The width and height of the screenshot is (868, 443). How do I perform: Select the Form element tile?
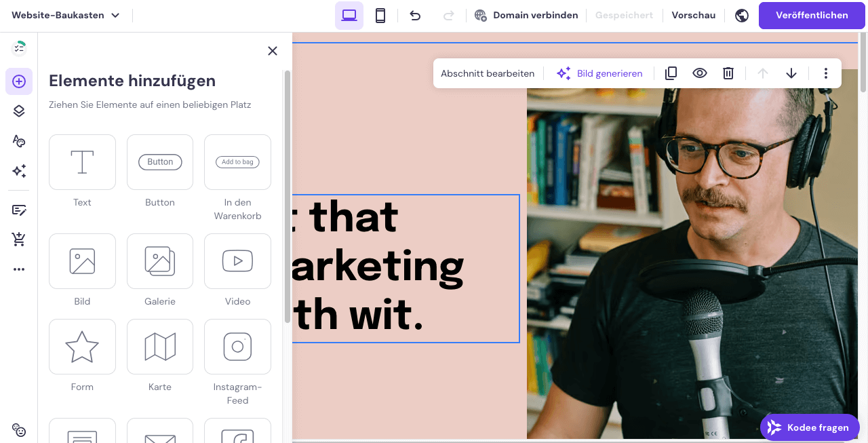point(82,347)
